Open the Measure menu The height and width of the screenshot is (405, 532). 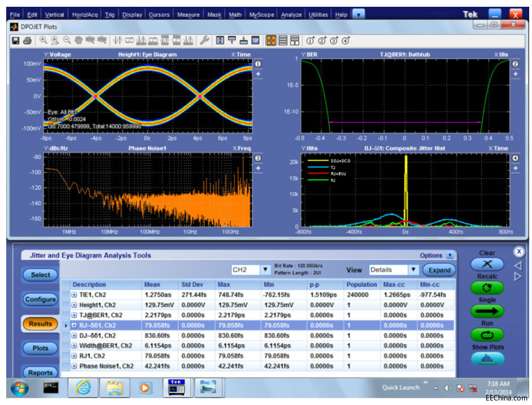coord(188,15)
